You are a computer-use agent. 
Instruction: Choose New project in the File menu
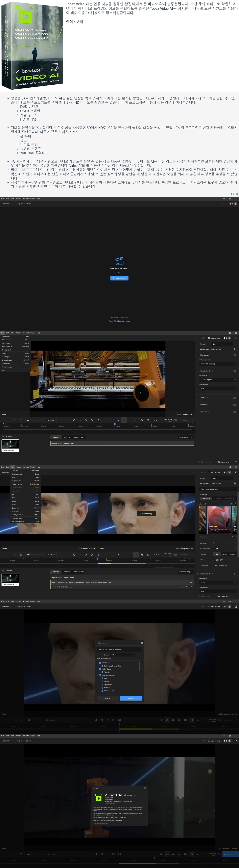(x=15, y=336)
